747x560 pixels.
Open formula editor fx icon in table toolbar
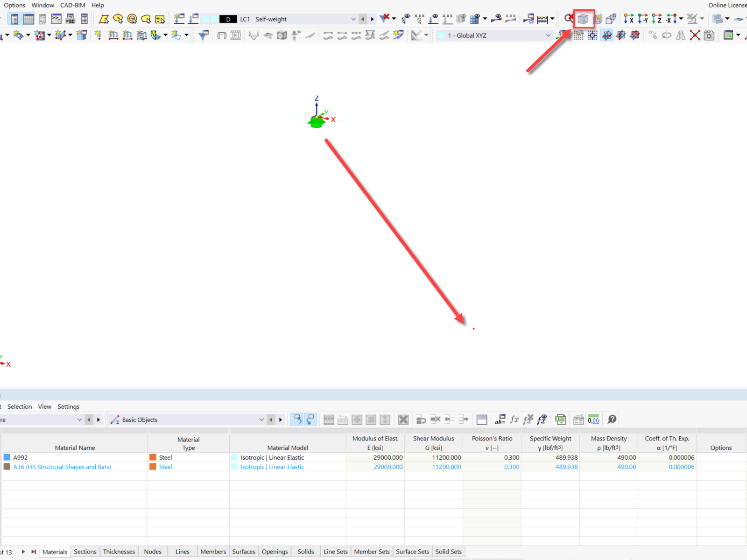pyautogui.click(x=514, y=420)
